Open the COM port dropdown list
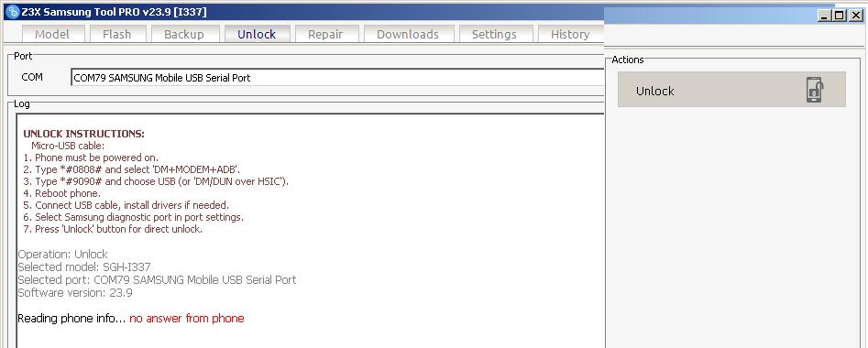This screenshot has height=348, width=868. point(337,78)
